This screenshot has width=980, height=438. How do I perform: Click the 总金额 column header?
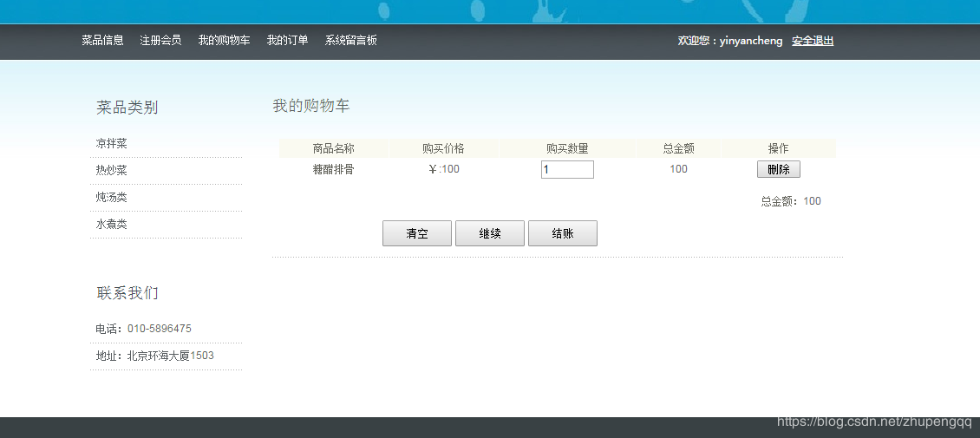(679, 148)
